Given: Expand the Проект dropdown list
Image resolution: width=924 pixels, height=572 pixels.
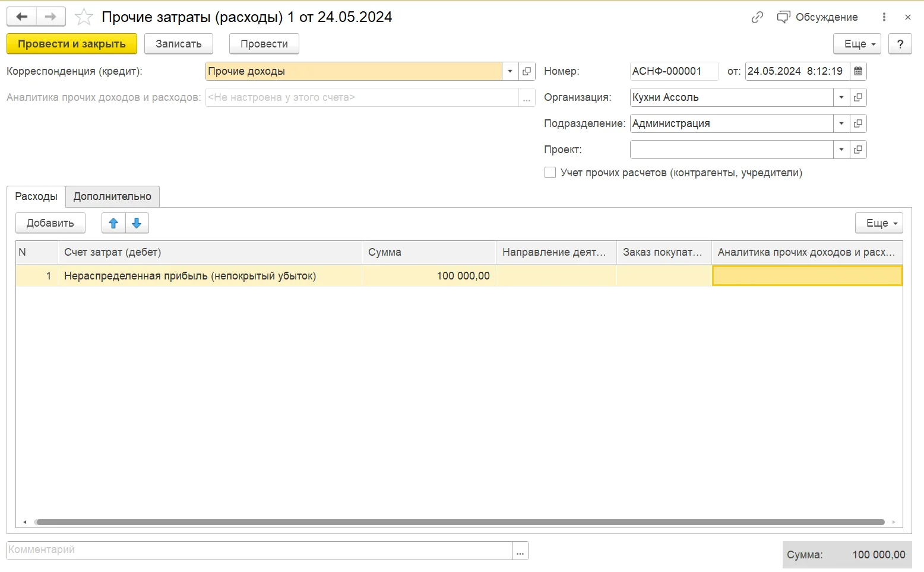Looking at the screenshot, I should [841, 150].
